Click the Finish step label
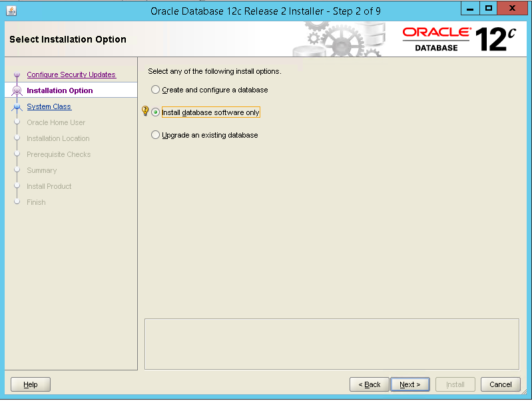532x401 pixels. tap(36, 202)
